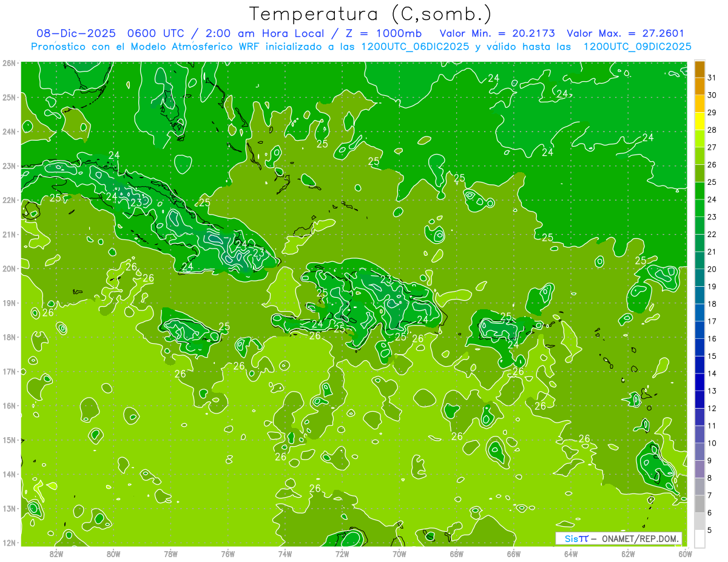Click the latitude axis label "12N"
This screenshot has width=728, height=562.
[9, 543]
